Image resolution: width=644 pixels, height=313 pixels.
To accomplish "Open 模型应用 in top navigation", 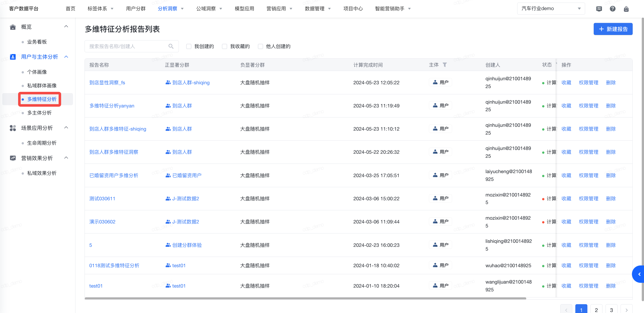I will point(245,9).
